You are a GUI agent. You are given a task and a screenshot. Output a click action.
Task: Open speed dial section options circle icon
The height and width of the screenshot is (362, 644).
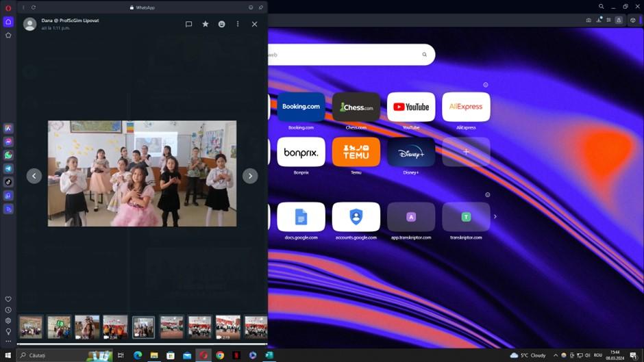(x=486, y=85)
